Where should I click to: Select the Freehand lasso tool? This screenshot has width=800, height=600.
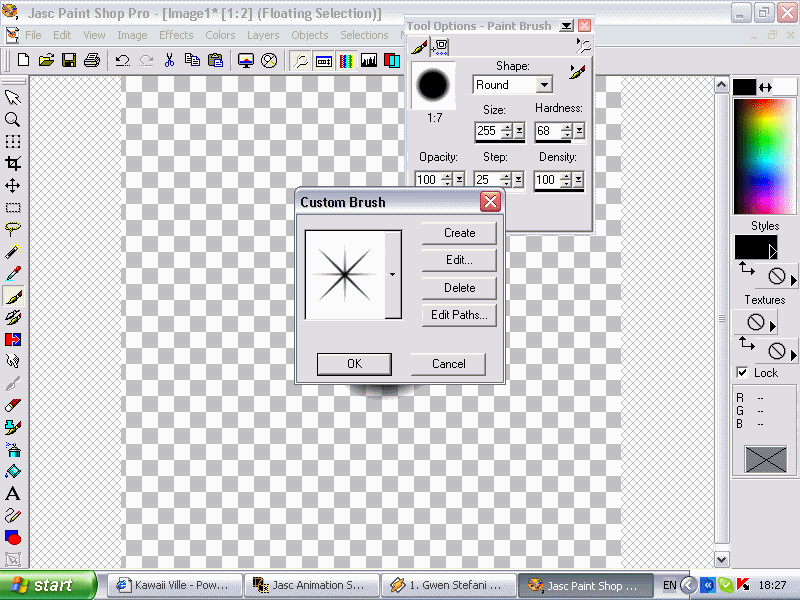(12, 230)
